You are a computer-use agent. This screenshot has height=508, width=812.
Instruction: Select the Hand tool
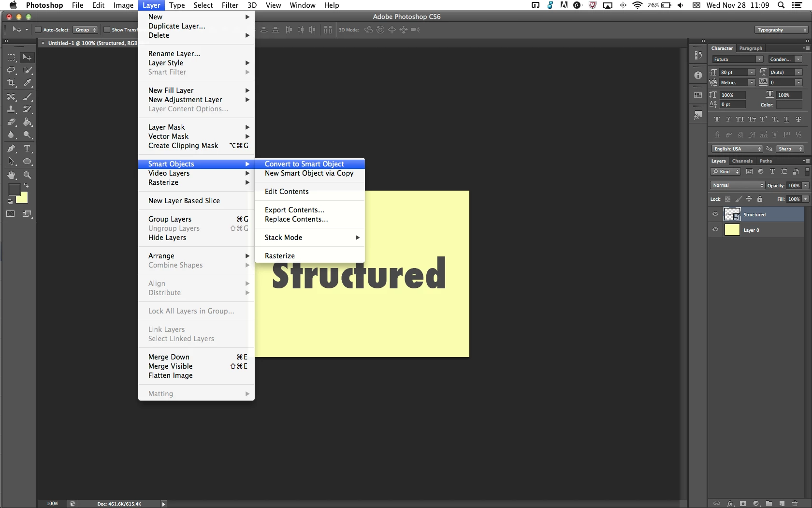[11, 175]
